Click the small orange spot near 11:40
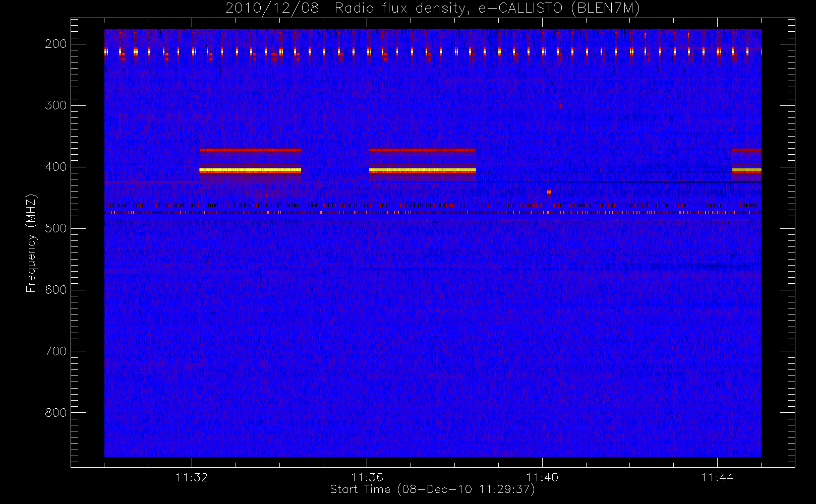Viewport: 816px width, 504px height. point(549,192)
